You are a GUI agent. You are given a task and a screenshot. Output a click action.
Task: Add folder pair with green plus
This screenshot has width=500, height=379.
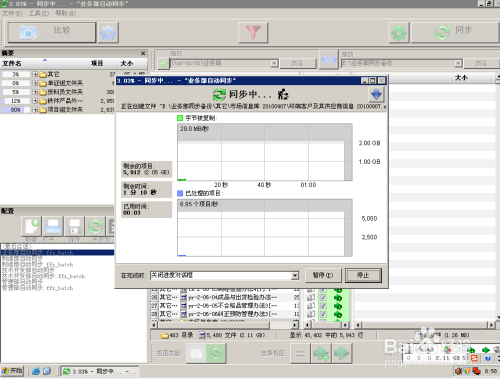click(x=163, y=63)
